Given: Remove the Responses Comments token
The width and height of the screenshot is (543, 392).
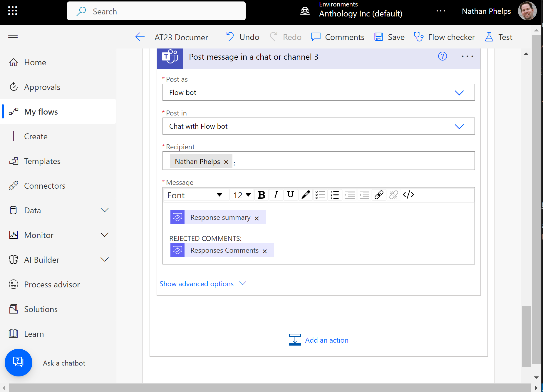Looking at the screenshot, I should pyautogui.click(x=265, y=251).
